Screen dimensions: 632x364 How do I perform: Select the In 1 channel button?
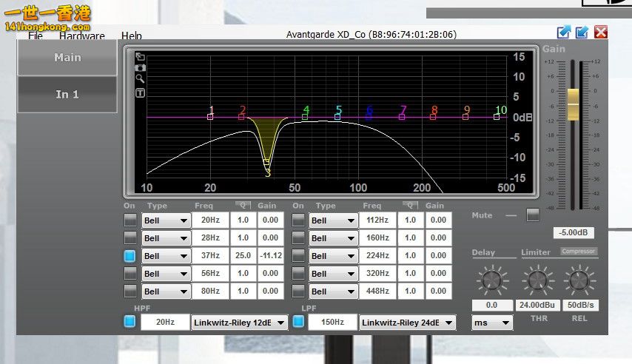point(67,95)
